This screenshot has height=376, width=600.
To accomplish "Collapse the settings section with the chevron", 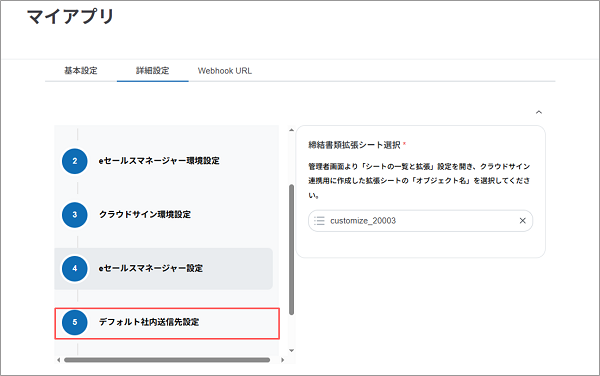I will click(x=539, y=112).
